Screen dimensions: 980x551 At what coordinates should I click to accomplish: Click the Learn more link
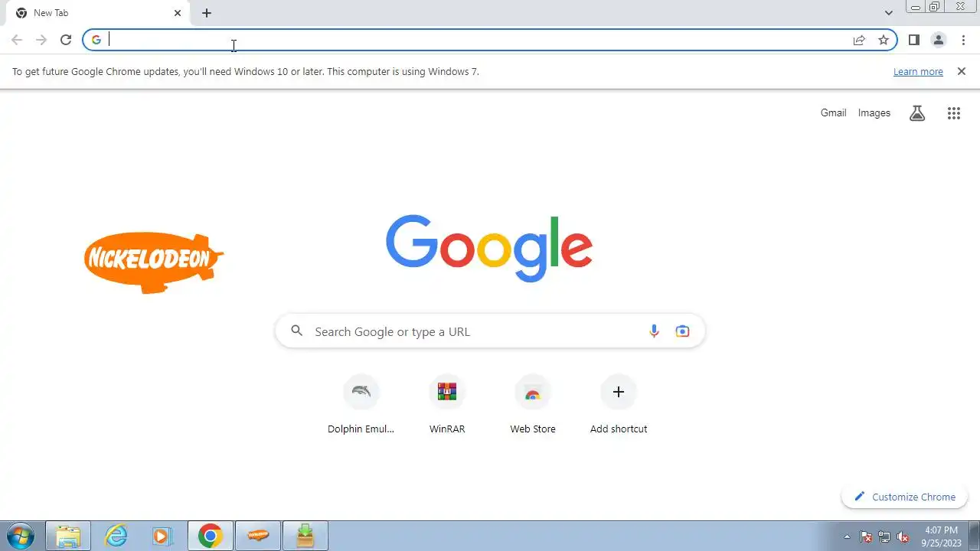coord(918,71)
